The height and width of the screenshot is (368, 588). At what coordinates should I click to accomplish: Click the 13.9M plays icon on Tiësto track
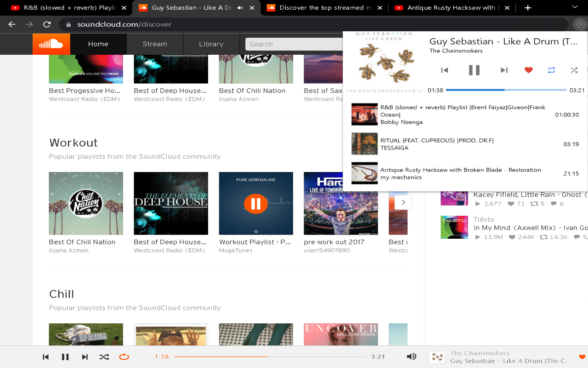click(x=478, y=237)
